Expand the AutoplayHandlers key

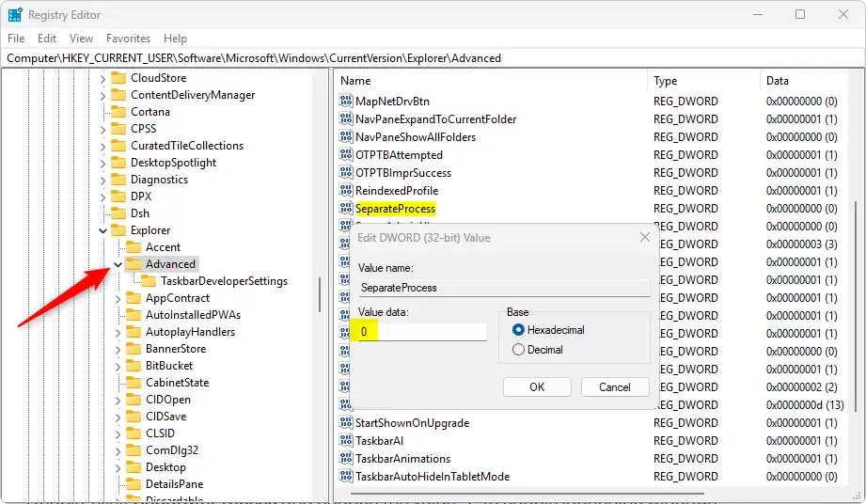point(118,333)
